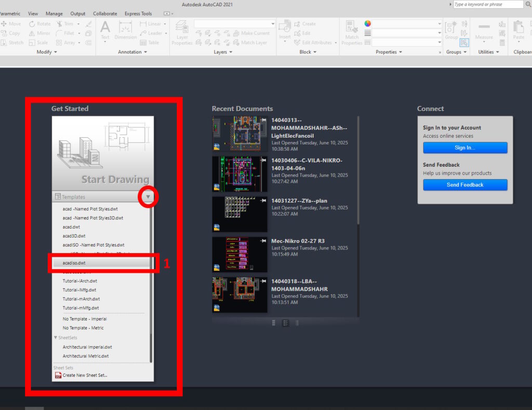Switch to the Collaborate tab

pos(105,14)
